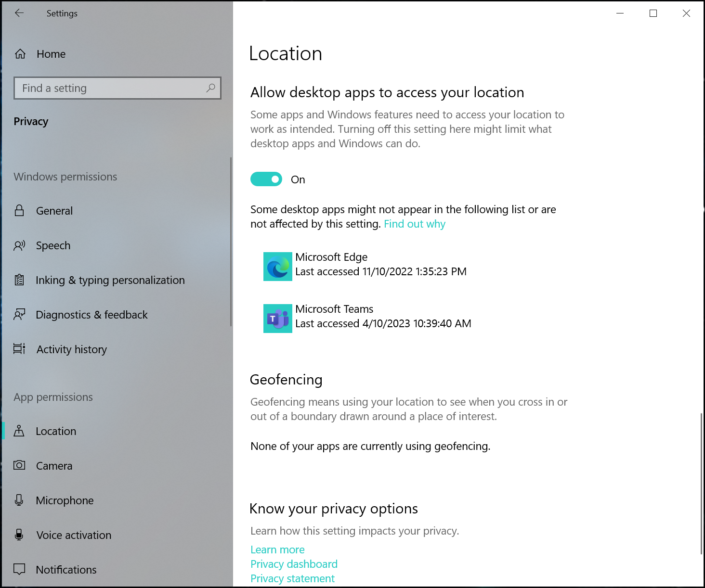Open Microphone settings via its icon
Screen dimensions: 705x588
19,500
